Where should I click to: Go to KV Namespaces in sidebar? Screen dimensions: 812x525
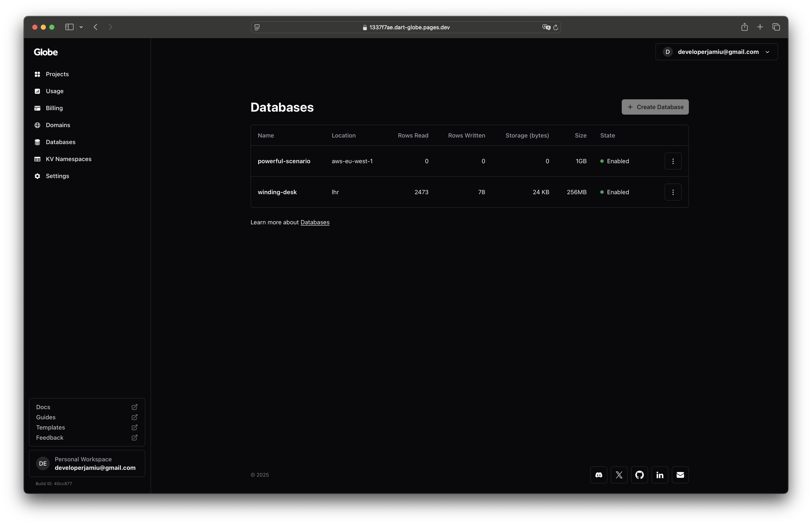coord(68,159)
